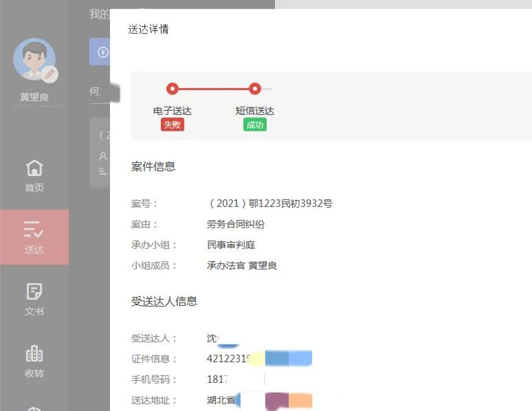Click the person icon in background card
This screenshot has height=411, width=532.
tap(103, 156)
